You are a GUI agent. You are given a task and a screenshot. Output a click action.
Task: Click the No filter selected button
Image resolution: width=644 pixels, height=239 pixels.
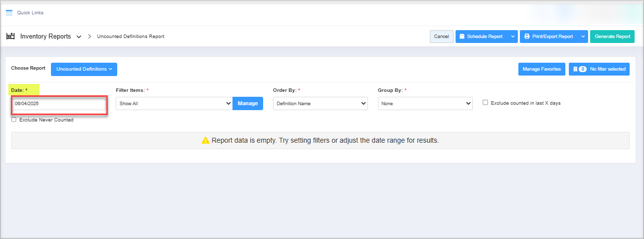599,69
